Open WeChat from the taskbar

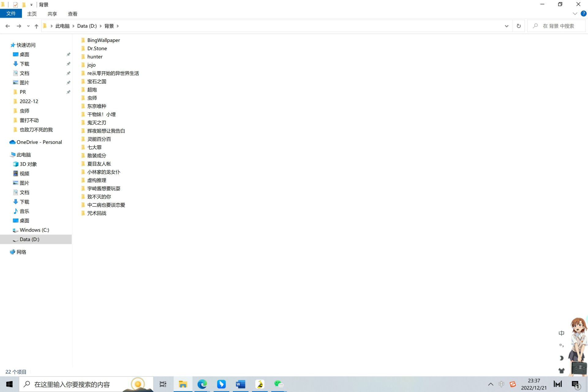coord(279,384)
